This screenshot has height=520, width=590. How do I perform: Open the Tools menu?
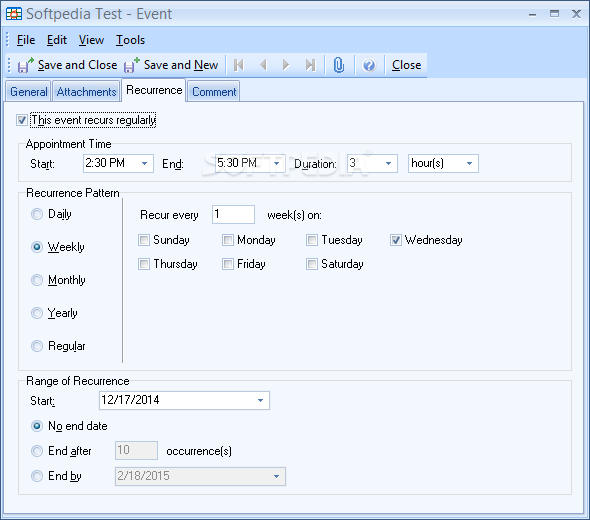130,40
